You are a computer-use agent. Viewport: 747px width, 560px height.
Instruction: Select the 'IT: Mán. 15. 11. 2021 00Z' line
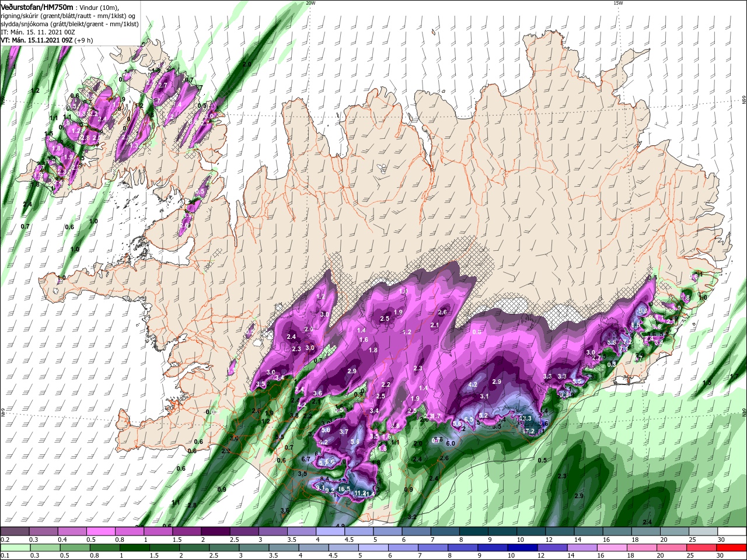click(37, 32)
